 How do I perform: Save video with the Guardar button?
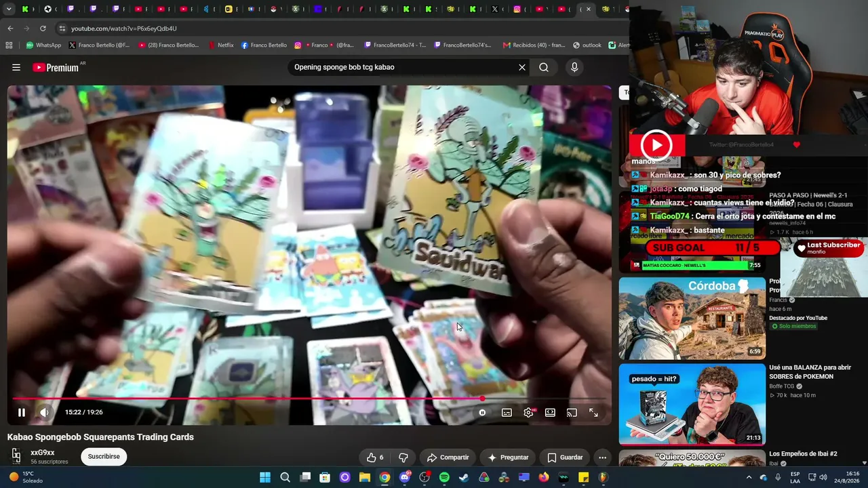(565, 457)
